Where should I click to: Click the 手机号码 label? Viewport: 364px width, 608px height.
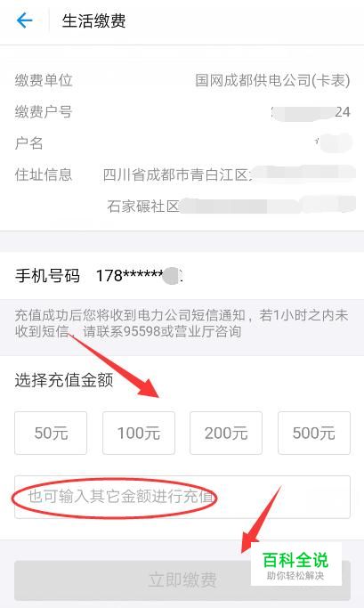pos(47,276)
